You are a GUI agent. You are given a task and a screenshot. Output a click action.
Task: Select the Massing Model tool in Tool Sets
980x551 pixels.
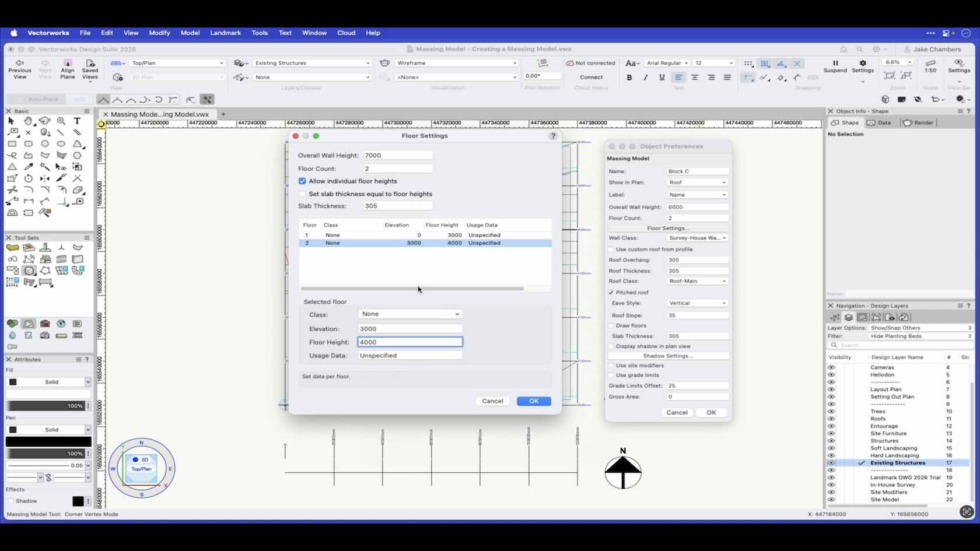point(29,271)
